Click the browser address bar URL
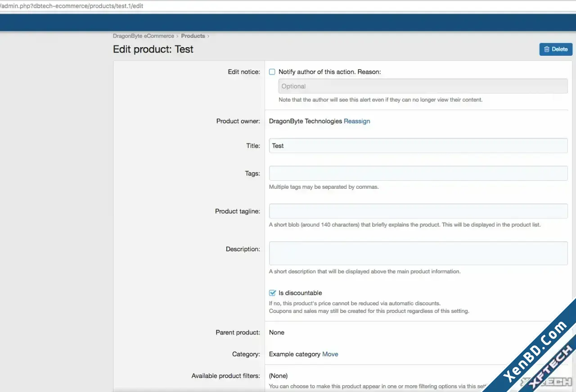Image resolution: width=576 pixels, height=392 pixels. [x=72, y=6]
